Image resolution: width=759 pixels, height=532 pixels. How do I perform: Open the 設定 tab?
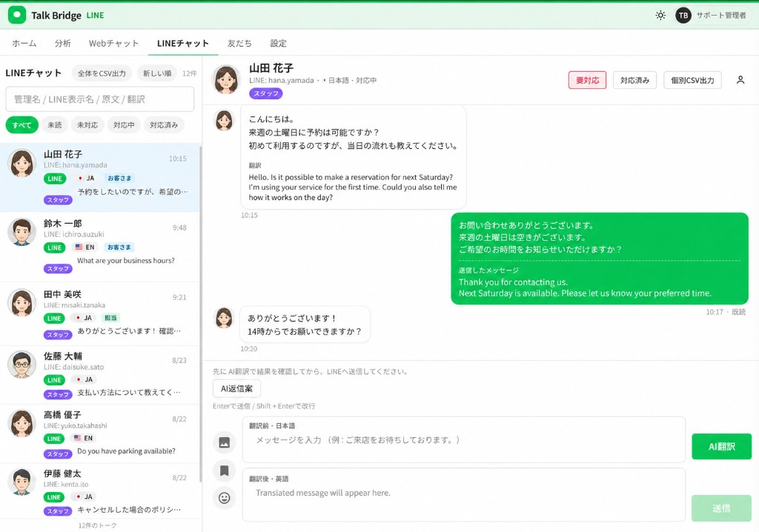tap(279, 43)
